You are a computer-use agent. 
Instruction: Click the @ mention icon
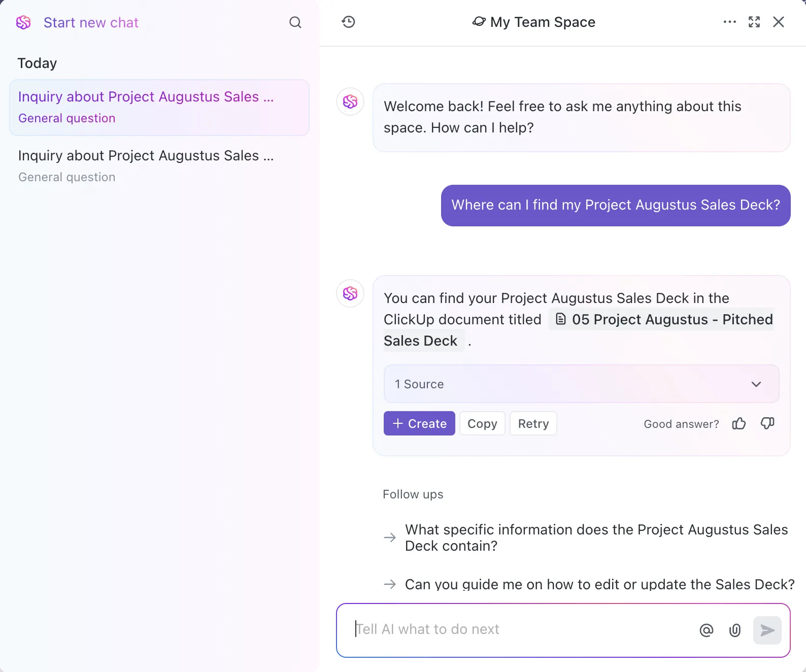(x=706, y=630)
